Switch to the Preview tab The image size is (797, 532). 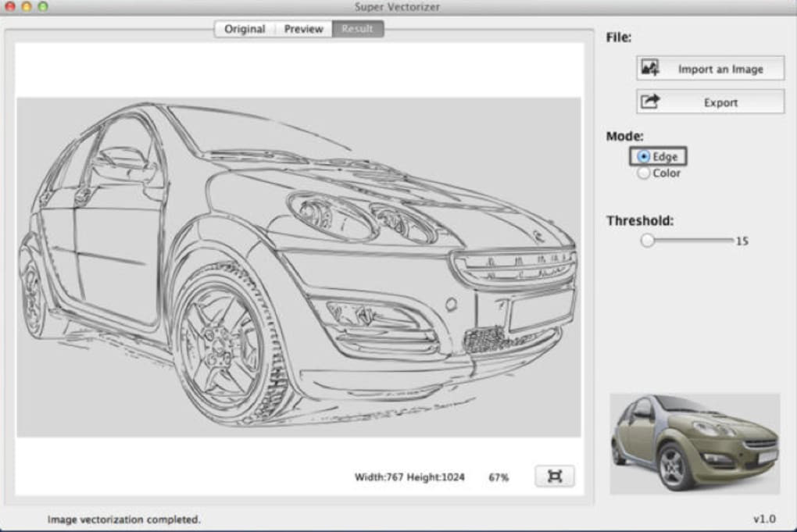[x=303, y=29]
